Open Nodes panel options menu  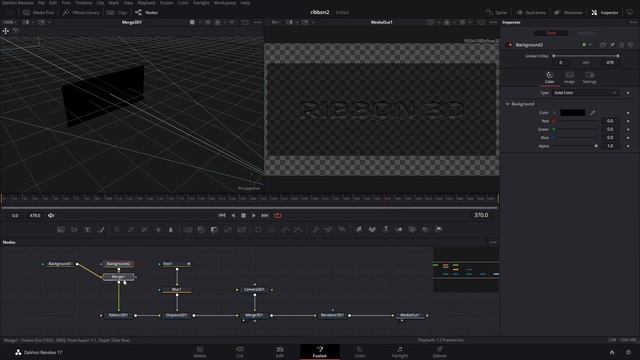click(x=493, y=242)
